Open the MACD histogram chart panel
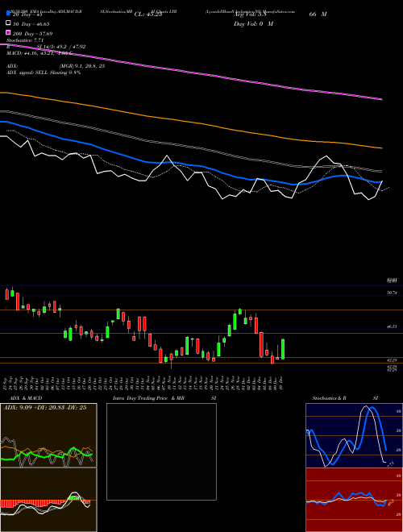403x532 pixels. [x=48, y=500]
